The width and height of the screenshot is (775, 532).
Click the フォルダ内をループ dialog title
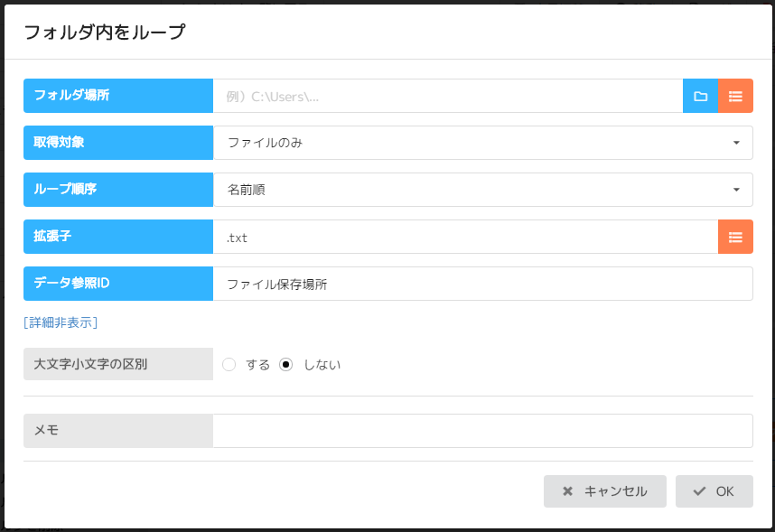104,33
